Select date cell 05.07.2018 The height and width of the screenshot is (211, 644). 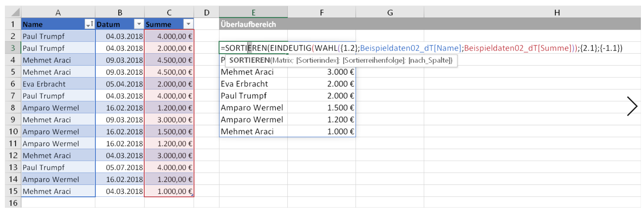pos(120,167)
